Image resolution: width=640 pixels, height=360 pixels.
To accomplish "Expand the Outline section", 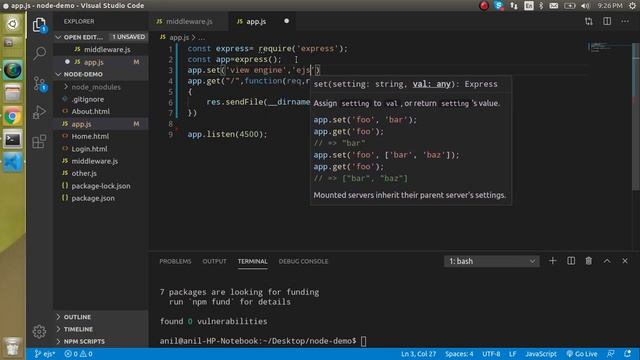I will pyautogui.click(x=78, y=317).
